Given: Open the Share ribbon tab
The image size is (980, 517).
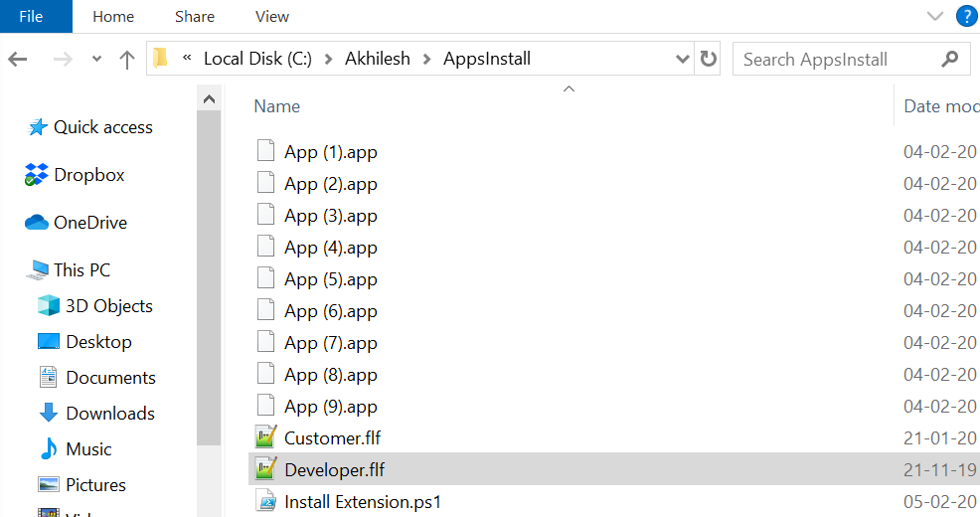Looking at the screenshot, I should [194, 16].
